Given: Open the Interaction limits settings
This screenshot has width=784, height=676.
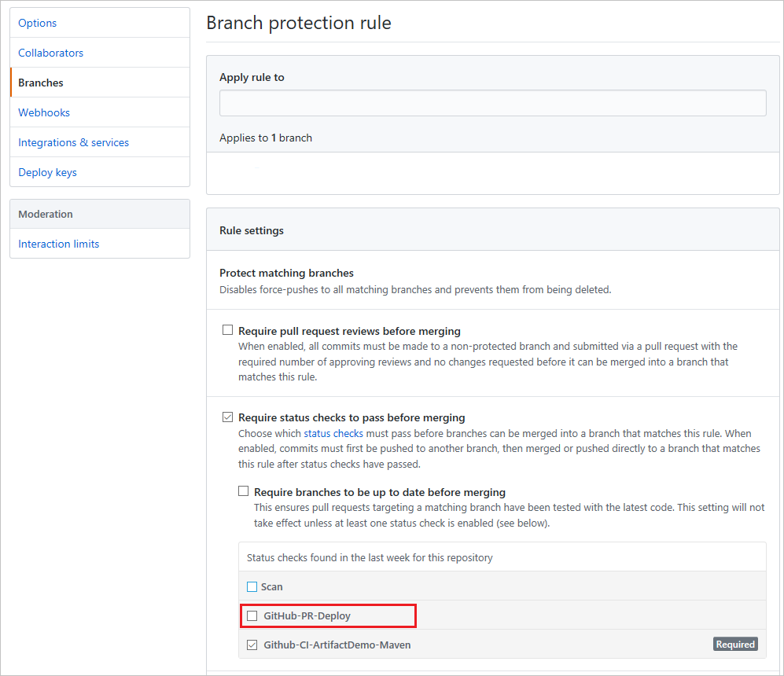Looking at the screenshot, I should point(58,244).
